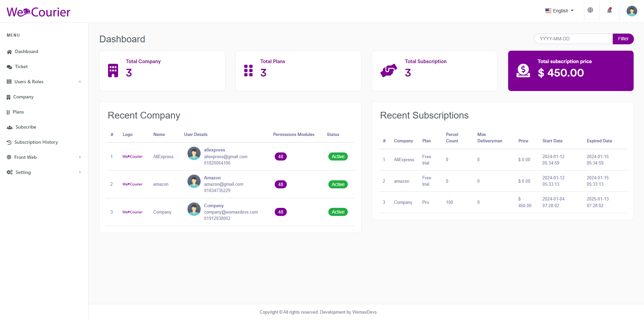Open the Subscribe menu item
Screen dimensions: 644x320
tap(25, 127)
